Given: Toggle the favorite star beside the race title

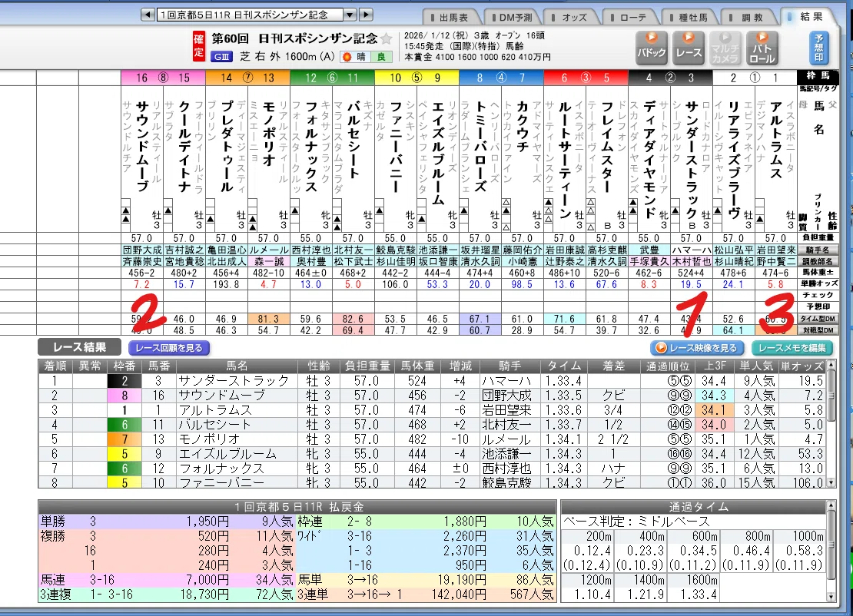Looking at the screenshot, I should [387, 38].
